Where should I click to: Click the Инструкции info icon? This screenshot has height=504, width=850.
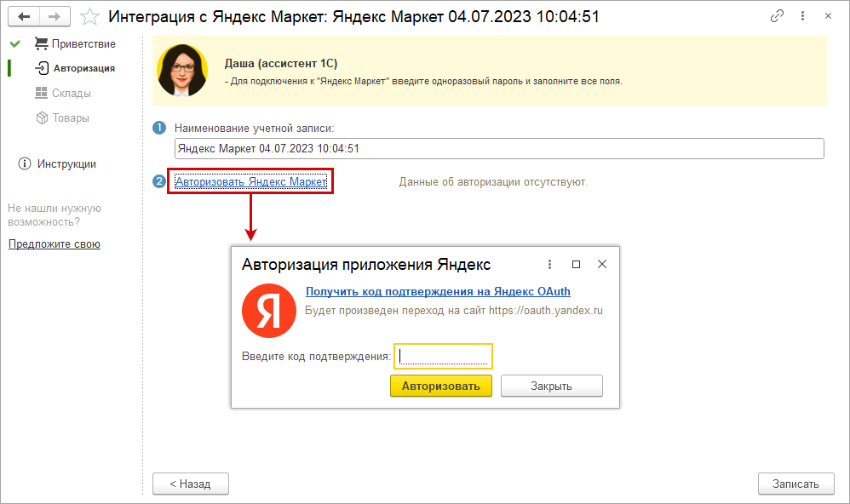click(x=25, y=163)
